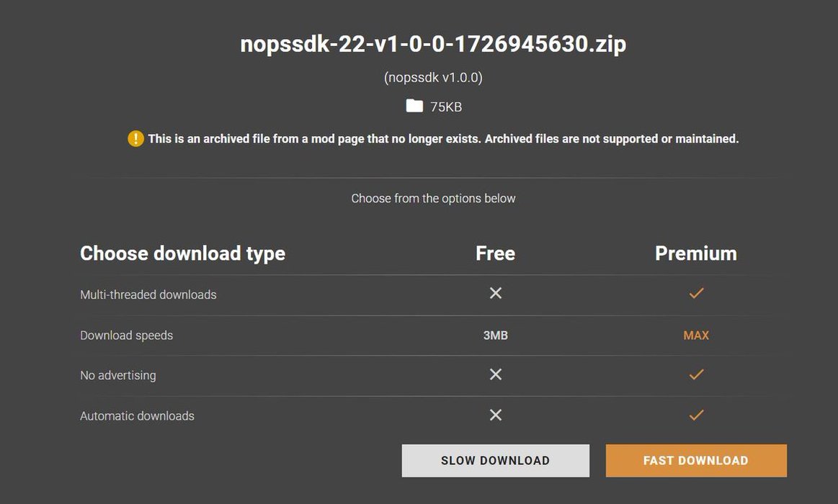838x504 pixels.
Task: Click the nopssdk zip file name heading
Action: point(434,44)
